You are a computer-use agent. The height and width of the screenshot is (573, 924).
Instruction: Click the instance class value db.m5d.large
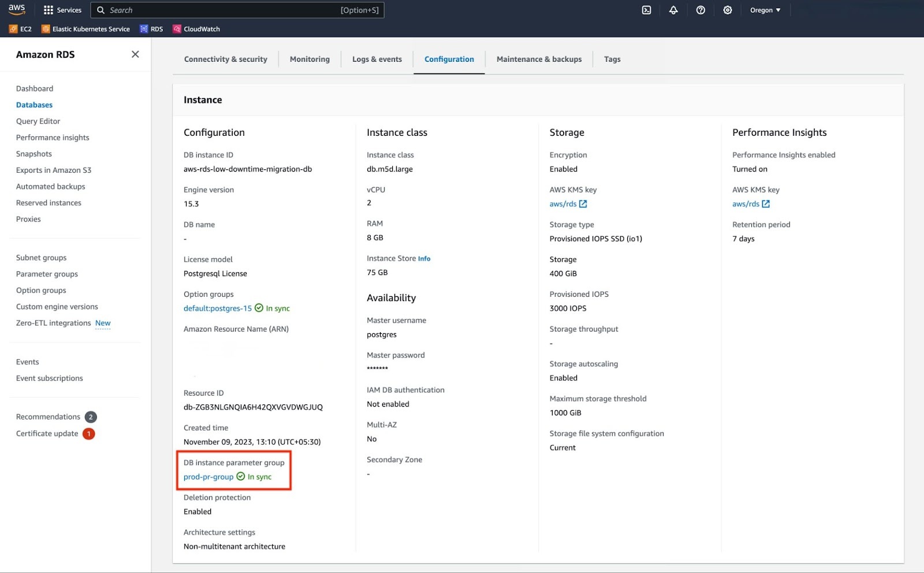pos(390,169)
